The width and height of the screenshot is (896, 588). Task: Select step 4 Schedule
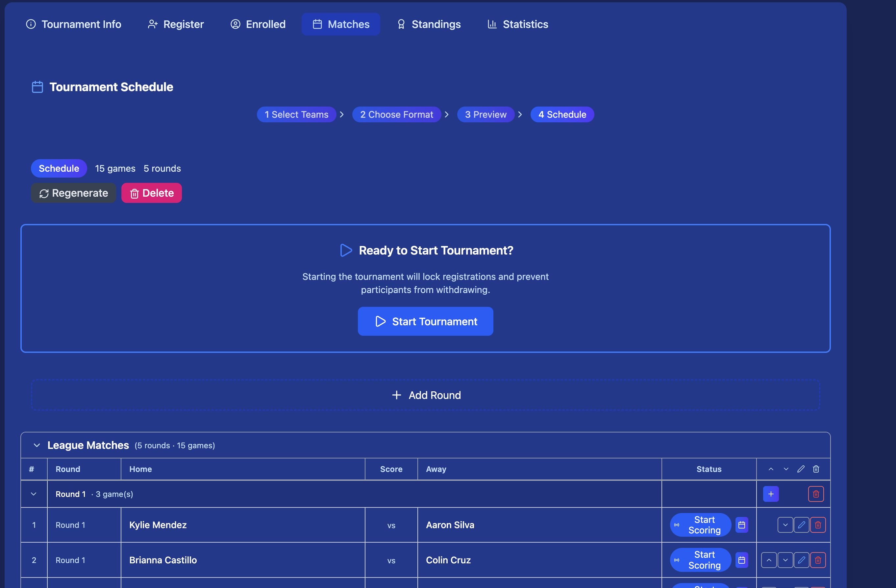[x=562, y=114]
